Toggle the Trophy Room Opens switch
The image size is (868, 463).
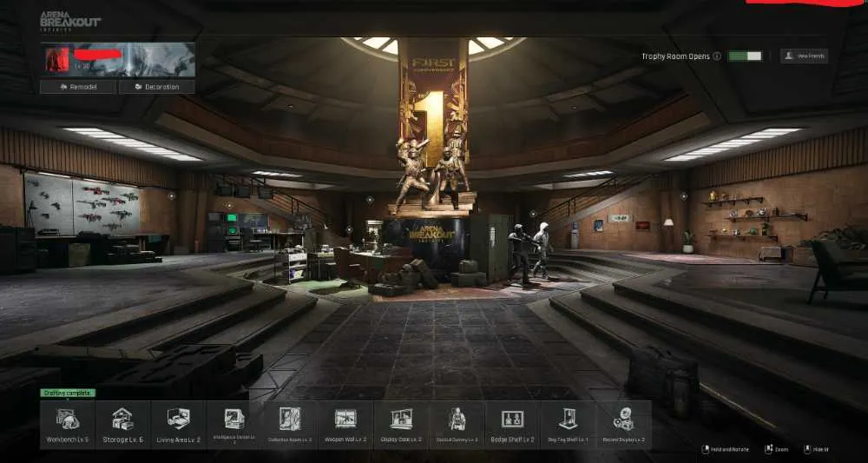click(745, 56)
